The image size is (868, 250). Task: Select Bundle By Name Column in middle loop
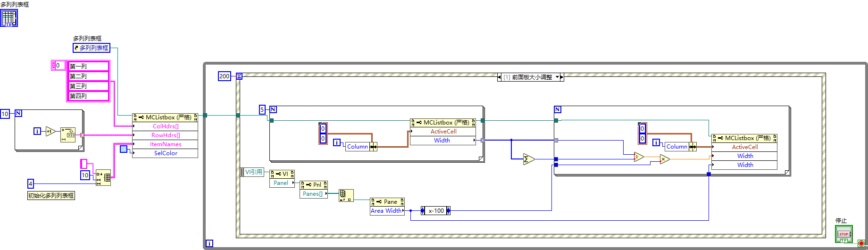pos(361,147)
